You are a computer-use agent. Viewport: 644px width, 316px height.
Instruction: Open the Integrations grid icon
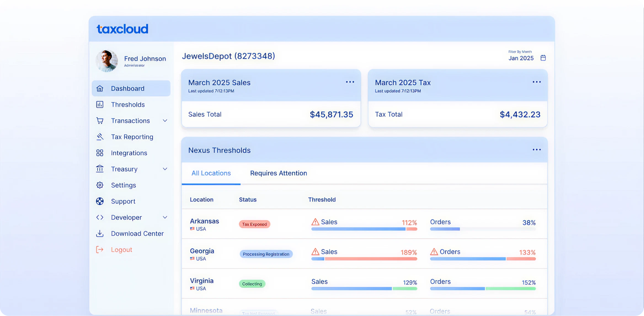point(100,153)
